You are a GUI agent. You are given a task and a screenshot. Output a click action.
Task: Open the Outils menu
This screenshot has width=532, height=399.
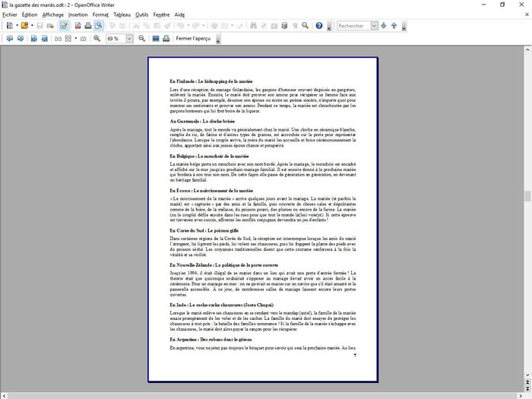tap(142, 14)
